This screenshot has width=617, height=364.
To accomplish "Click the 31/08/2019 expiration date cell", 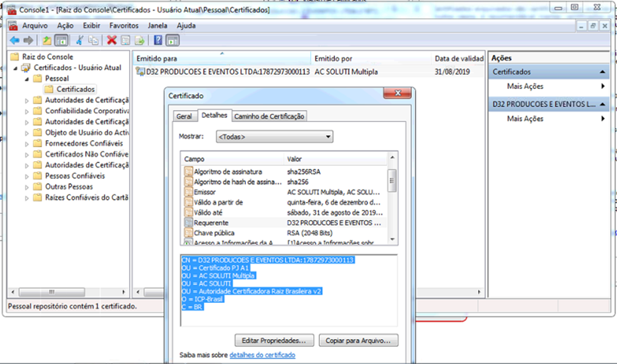I will [x=452, y=72].
